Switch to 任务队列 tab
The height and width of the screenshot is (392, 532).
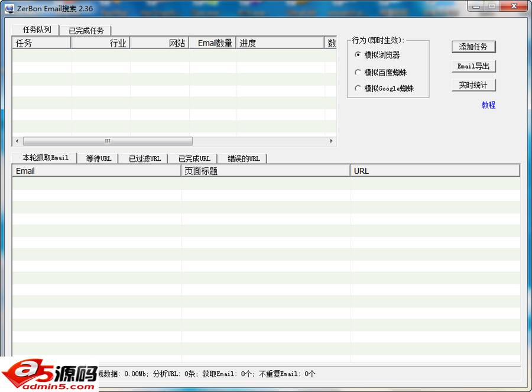pos(36,30)
